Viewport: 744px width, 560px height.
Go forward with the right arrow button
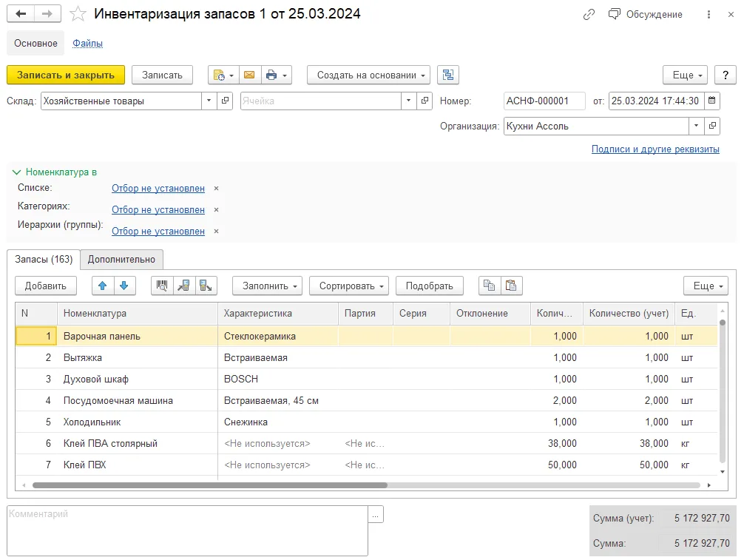(47, 14)
